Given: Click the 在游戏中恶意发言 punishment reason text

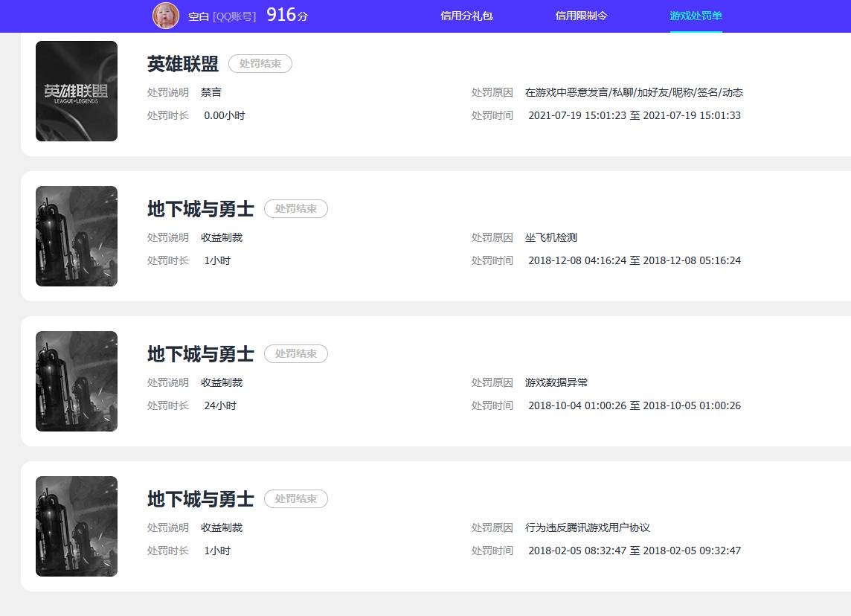Looking at the screenshot, I should click(634, 93).
